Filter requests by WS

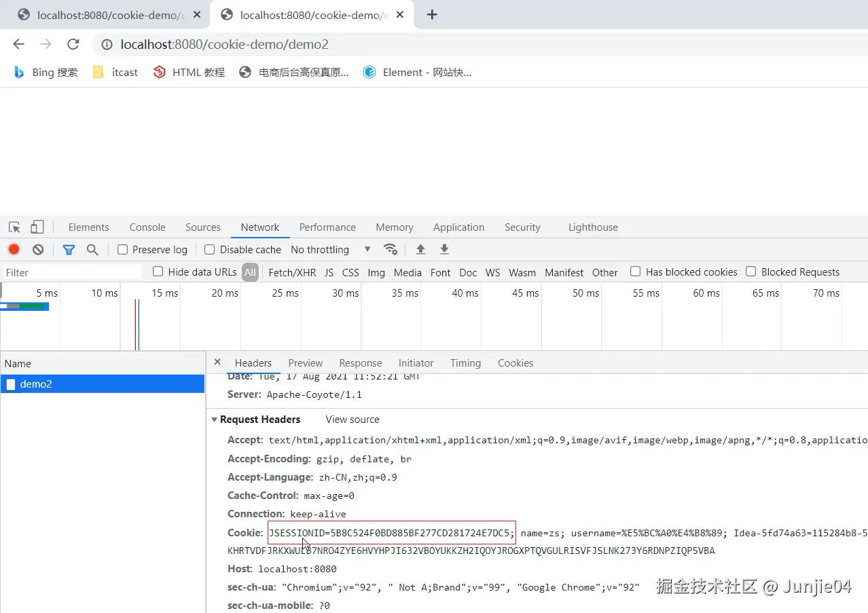click(493, 272)
